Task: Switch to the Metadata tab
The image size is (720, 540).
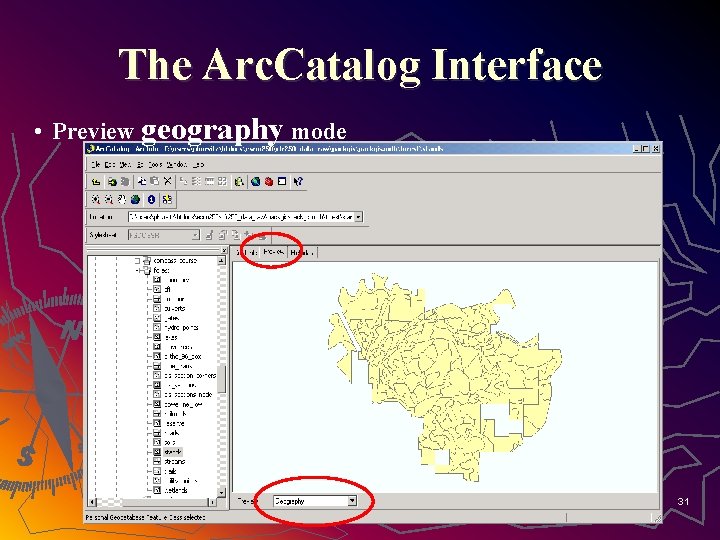Action: tap(302, 253)
